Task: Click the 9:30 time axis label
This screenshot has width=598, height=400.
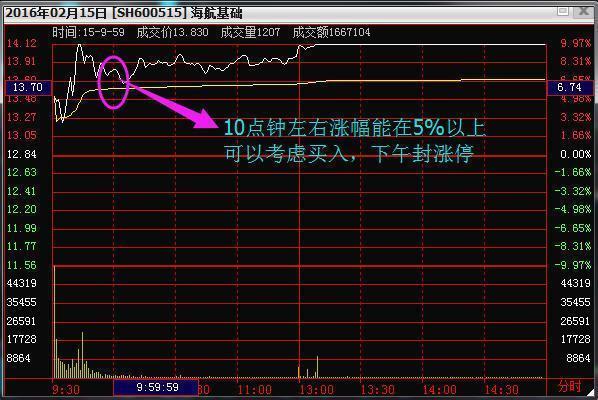Action: tap(66, 389)
